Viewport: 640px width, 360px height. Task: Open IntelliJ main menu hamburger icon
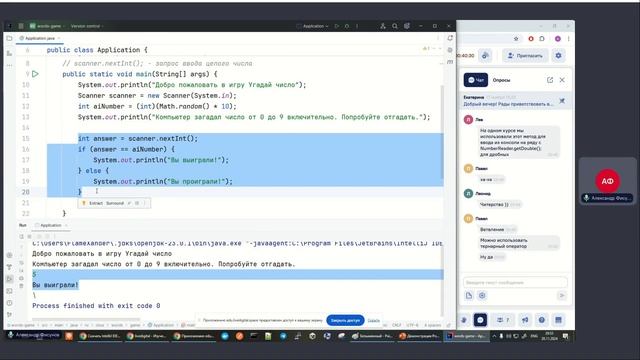(x=21, y=26)
